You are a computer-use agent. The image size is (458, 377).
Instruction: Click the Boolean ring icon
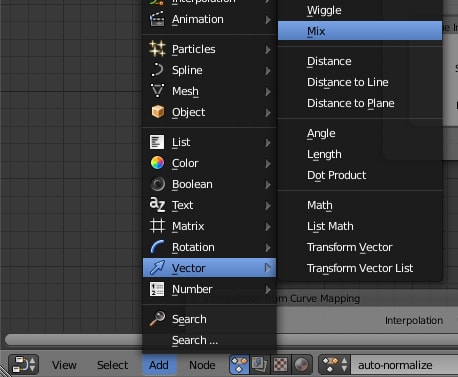coord(157,184)
